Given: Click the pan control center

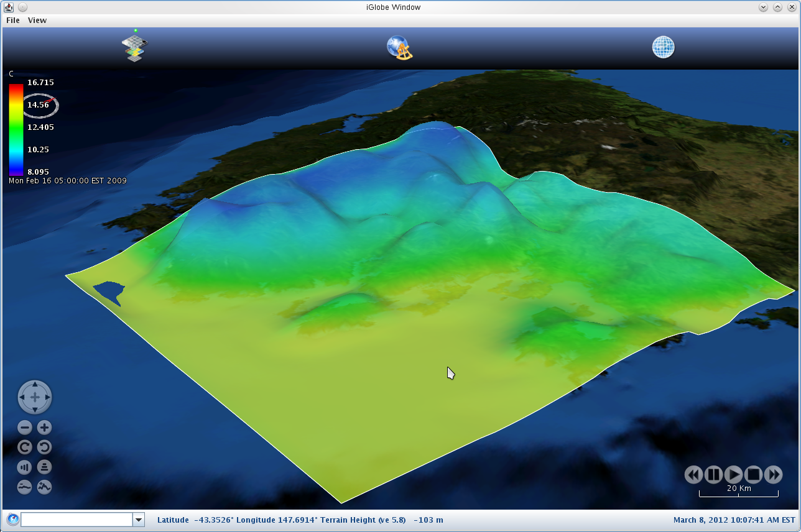Looking at the screenshot, I should coord(35,397).
